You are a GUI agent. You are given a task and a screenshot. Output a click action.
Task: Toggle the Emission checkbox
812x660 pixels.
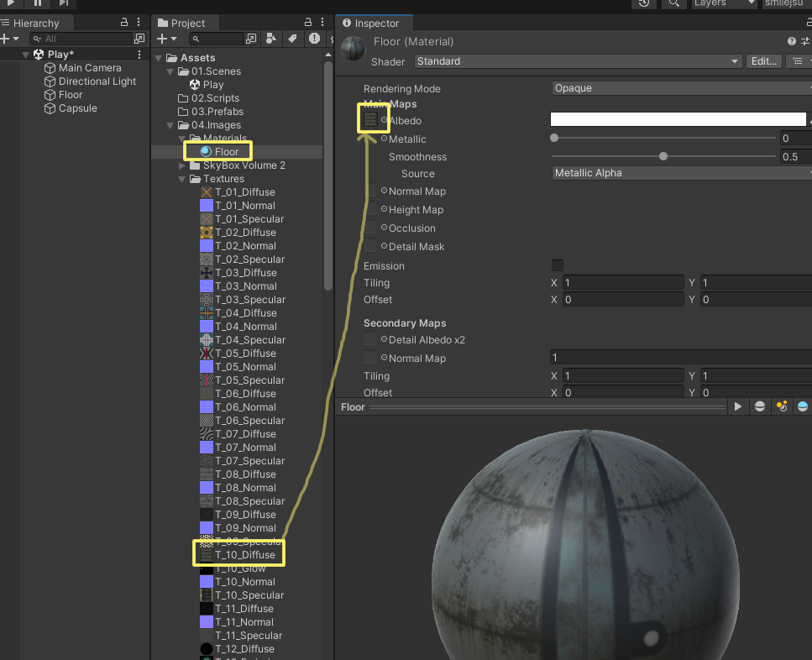tap(558, 265)
